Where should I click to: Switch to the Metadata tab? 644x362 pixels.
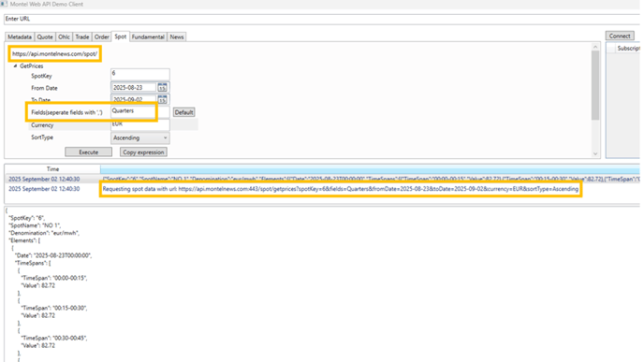coord(20,36)
